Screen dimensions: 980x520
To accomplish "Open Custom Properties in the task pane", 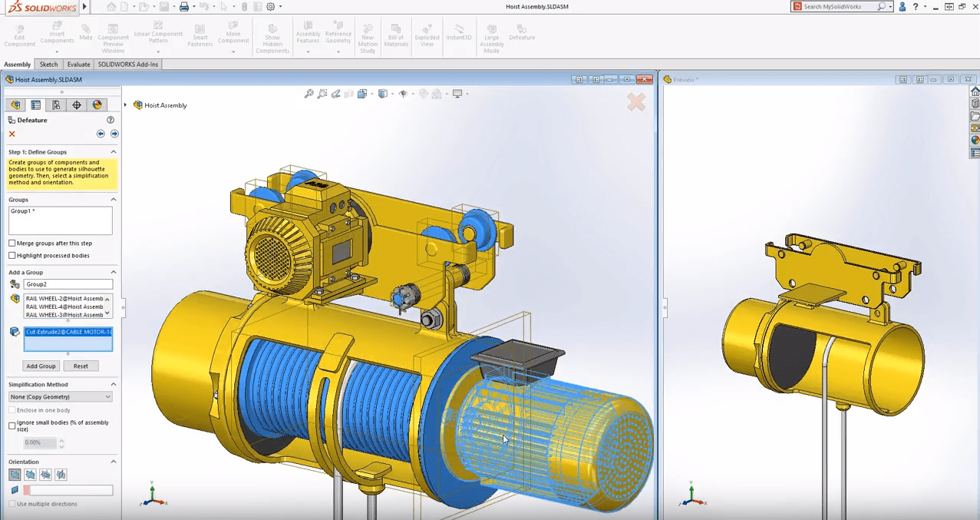I will (975, 153).
